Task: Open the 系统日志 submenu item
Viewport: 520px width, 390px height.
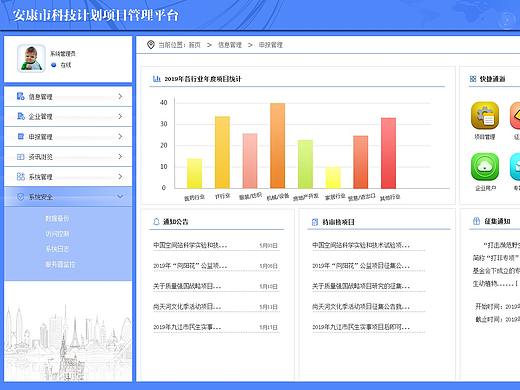Action: [57, 249]
